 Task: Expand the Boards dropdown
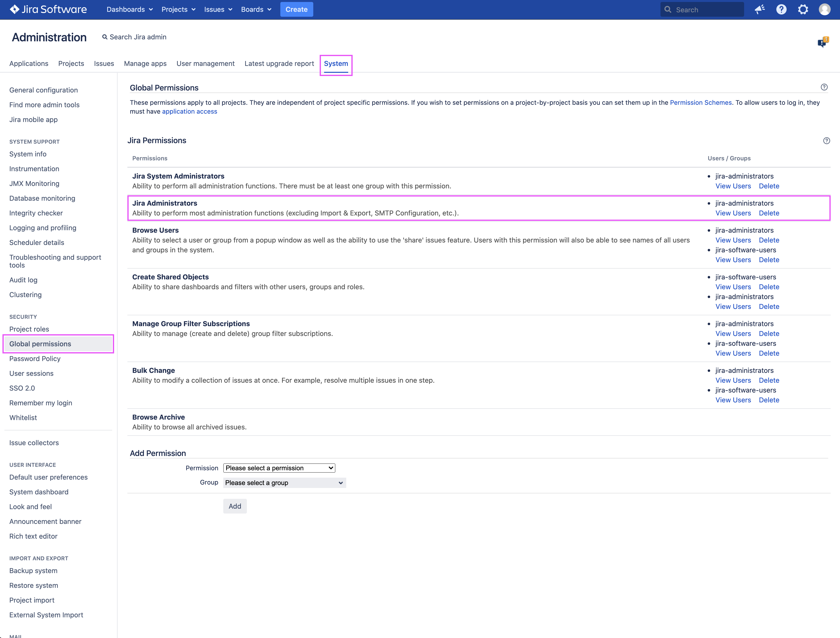click(256, 10)
